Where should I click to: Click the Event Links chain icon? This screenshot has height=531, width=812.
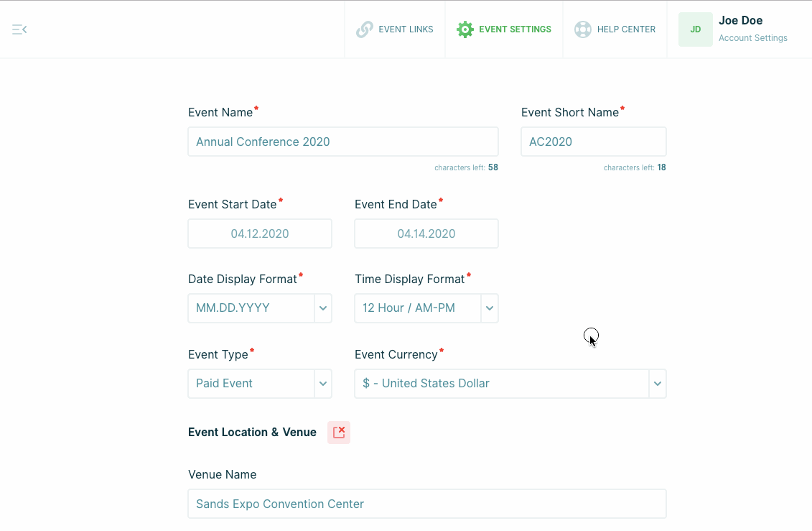365,29
